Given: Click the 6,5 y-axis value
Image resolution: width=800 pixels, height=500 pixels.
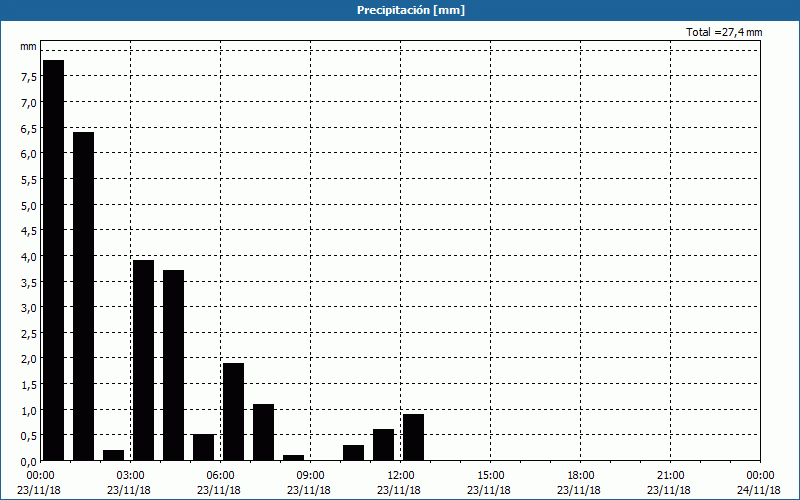Looking at the screenshot, I should 29,128.
